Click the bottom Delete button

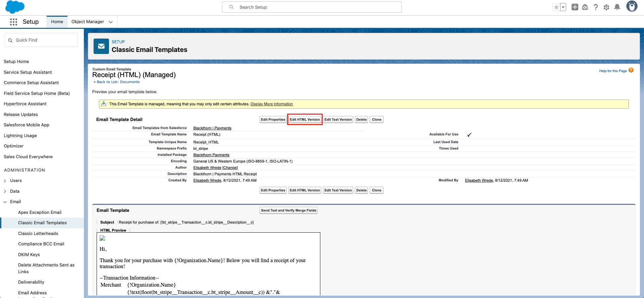(x=362, y=190)
